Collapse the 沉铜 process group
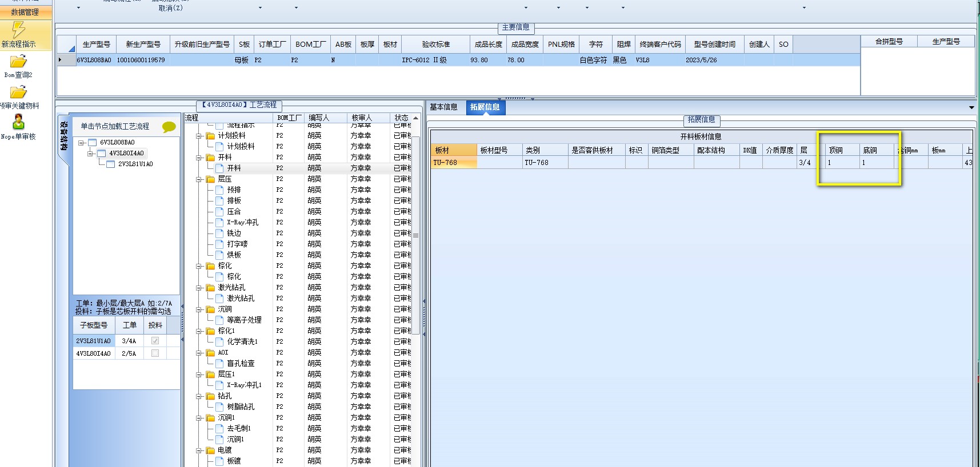Image resolution: width=980 pixels, height=467 pixels. [x=199, y=310]
